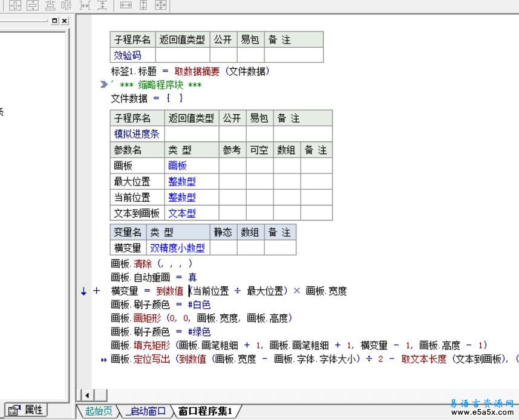Click the 画板.清除 statement
The width and height of the screenshot is (519, 420).
151,263
